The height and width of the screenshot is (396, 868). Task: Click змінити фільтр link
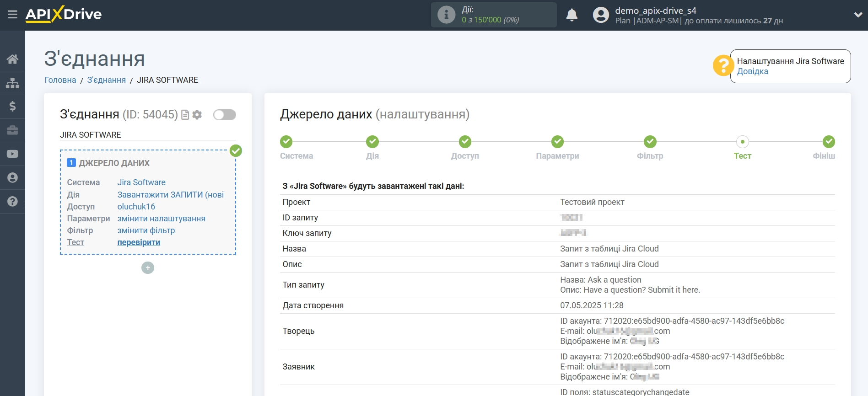point(146,230)
